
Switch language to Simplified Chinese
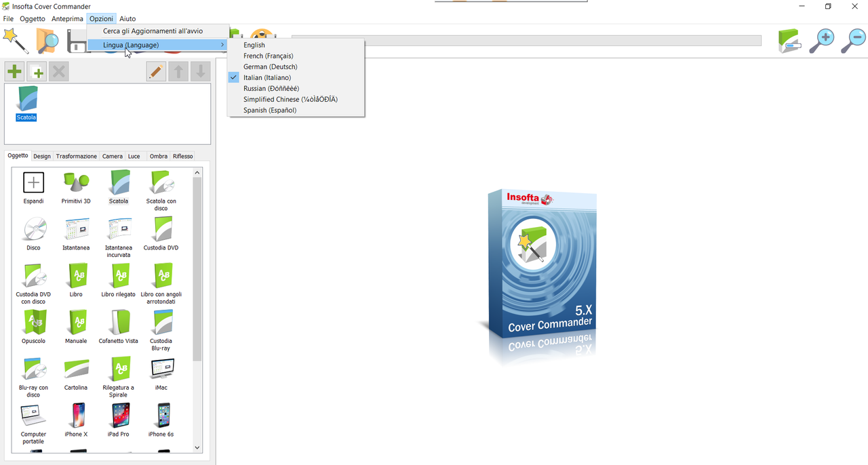pyautogui.click(x=296, y=100)
